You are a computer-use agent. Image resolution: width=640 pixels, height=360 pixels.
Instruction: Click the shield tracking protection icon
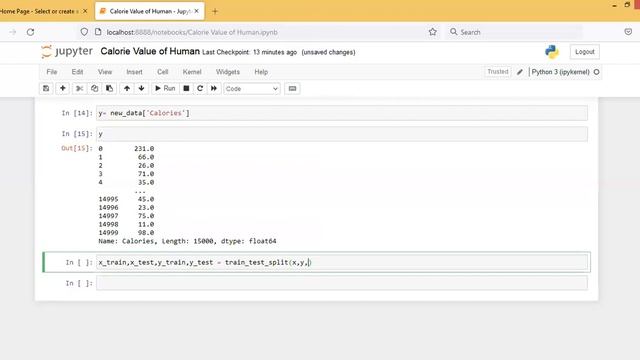[x=84, y=32]
